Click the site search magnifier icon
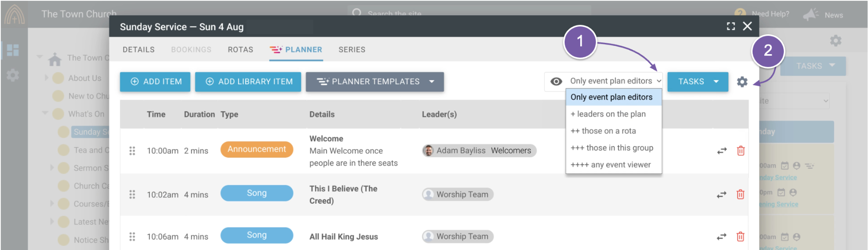The image size is (868, 250). coord(357,13)
